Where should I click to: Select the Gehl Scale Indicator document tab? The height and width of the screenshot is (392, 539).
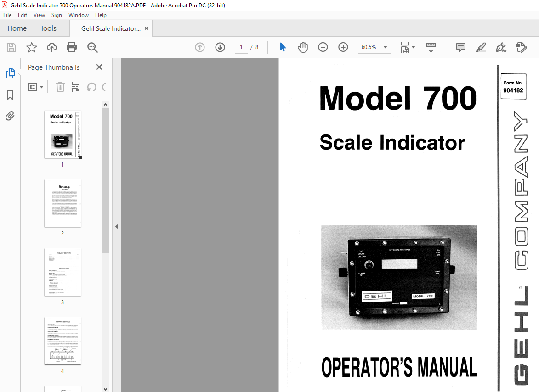point(111,28)
